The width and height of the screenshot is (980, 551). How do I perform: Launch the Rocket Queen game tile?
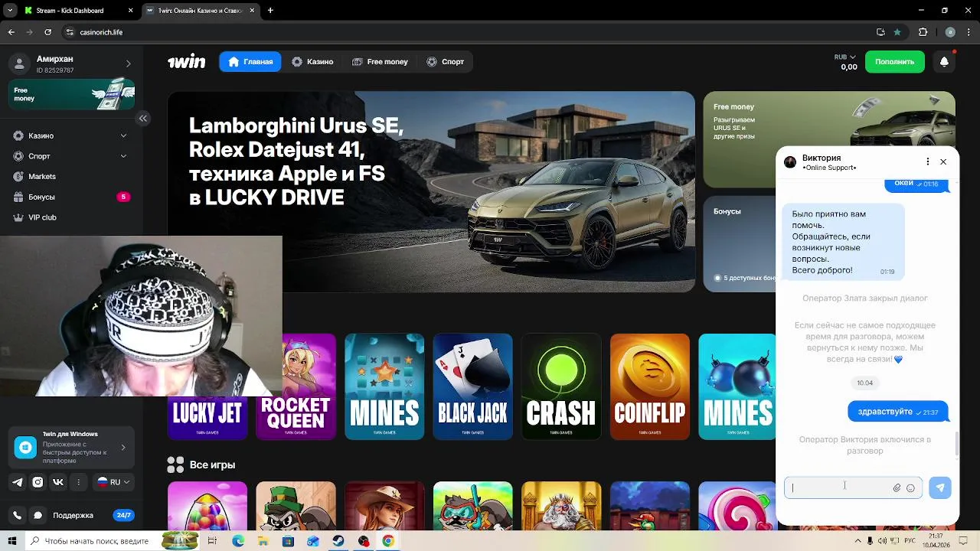(296, 386)
